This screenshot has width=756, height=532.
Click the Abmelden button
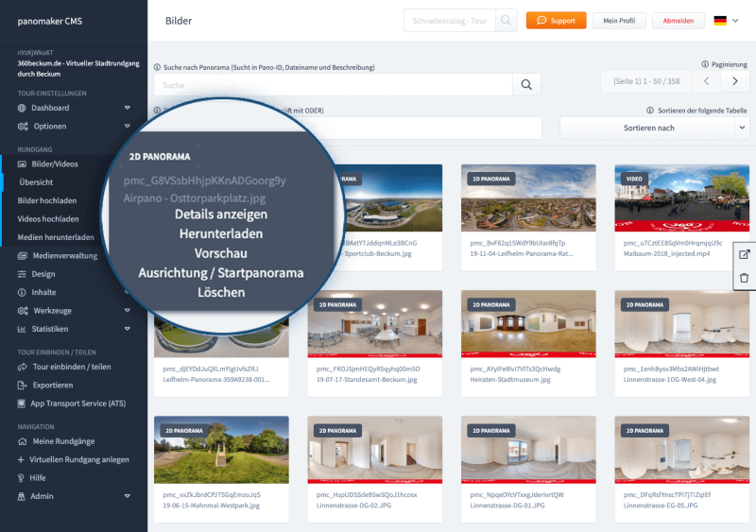(679, 21)
